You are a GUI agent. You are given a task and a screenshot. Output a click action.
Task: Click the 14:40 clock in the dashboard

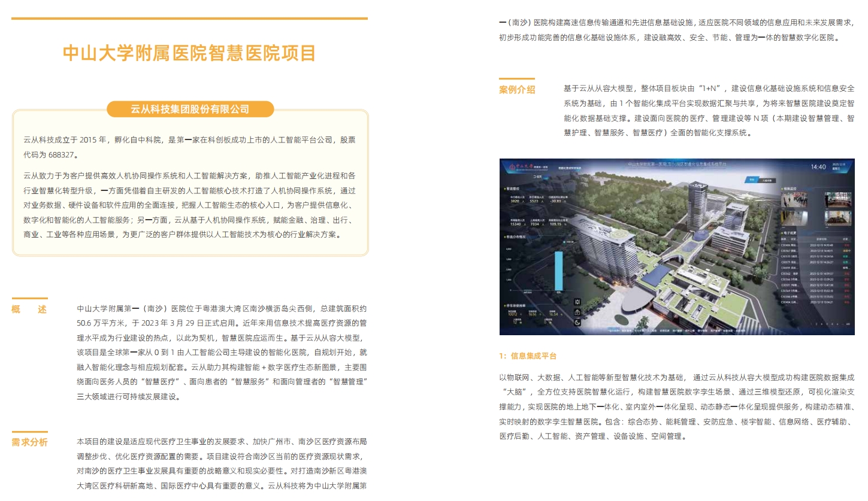click(818, 167)
